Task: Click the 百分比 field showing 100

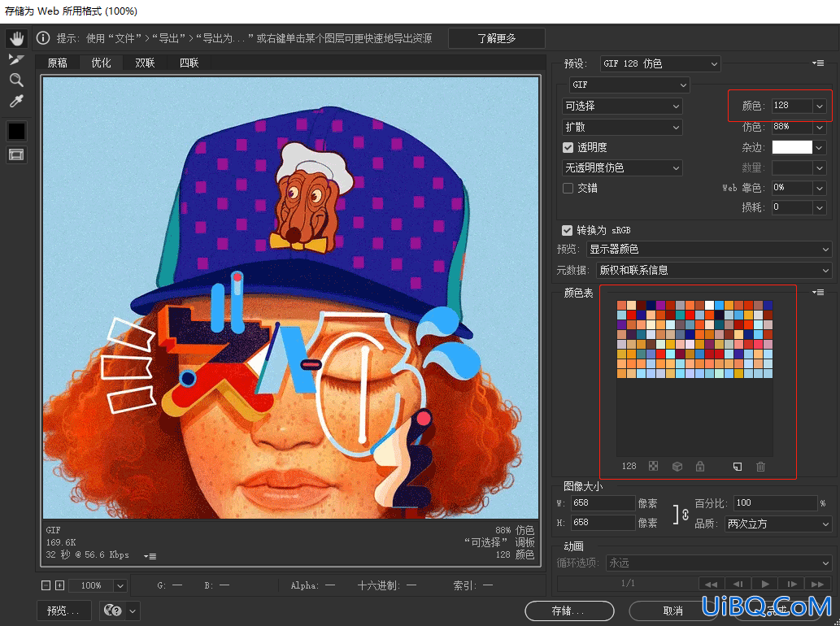Action: tap(775, 503)
